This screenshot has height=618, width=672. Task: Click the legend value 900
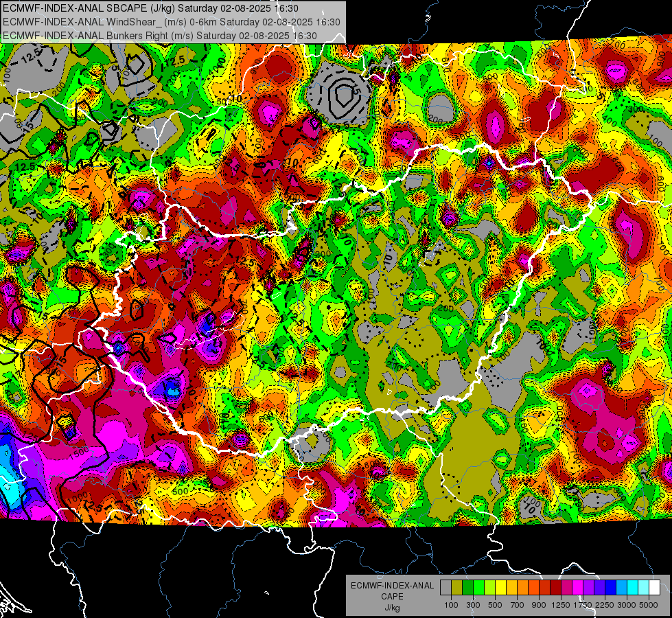[539, 605]
